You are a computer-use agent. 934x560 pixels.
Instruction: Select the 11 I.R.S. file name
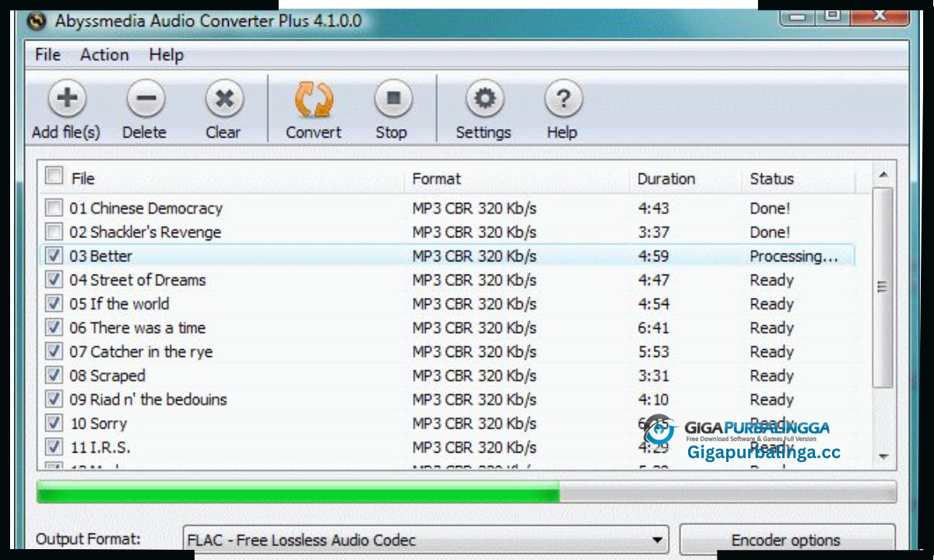pyautogui.click(x=100, y=448)
